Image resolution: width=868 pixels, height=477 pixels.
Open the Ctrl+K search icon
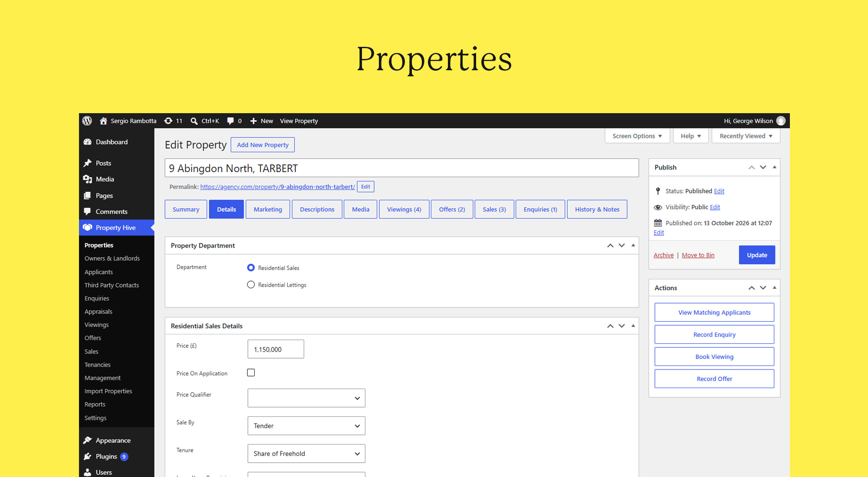[x=194, y=121]
